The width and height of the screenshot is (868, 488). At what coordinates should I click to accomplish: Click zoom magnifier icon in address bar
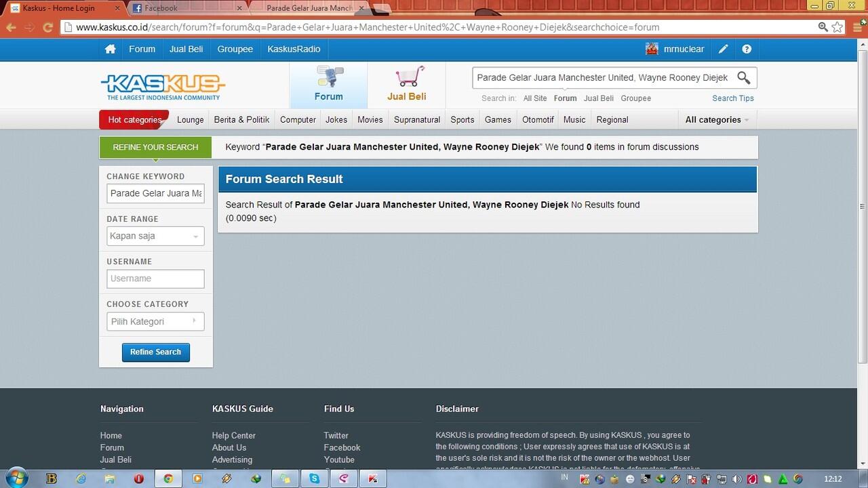(823, 27)
